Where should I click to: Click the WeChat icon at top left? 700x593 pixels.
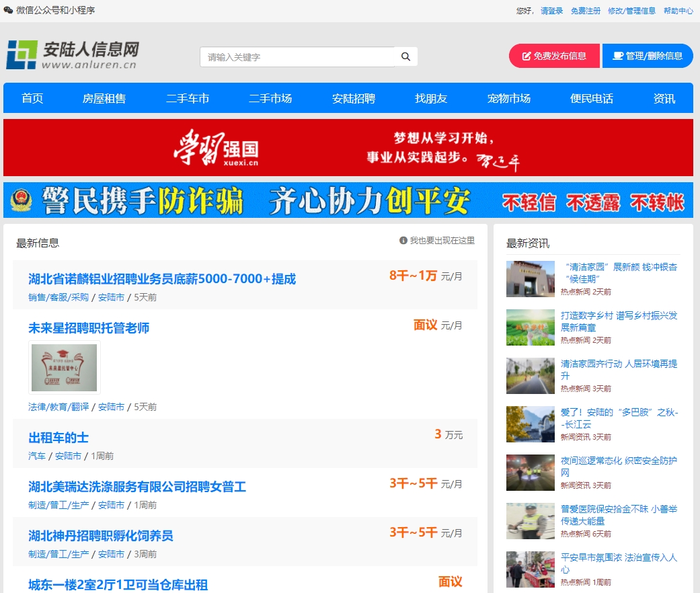click(x=8, y=10)
